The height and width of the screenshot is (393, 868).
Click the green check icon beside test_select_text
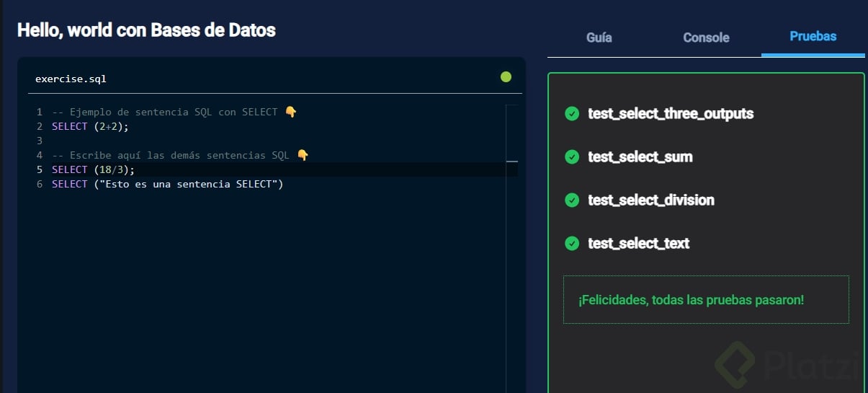(572, 244)
